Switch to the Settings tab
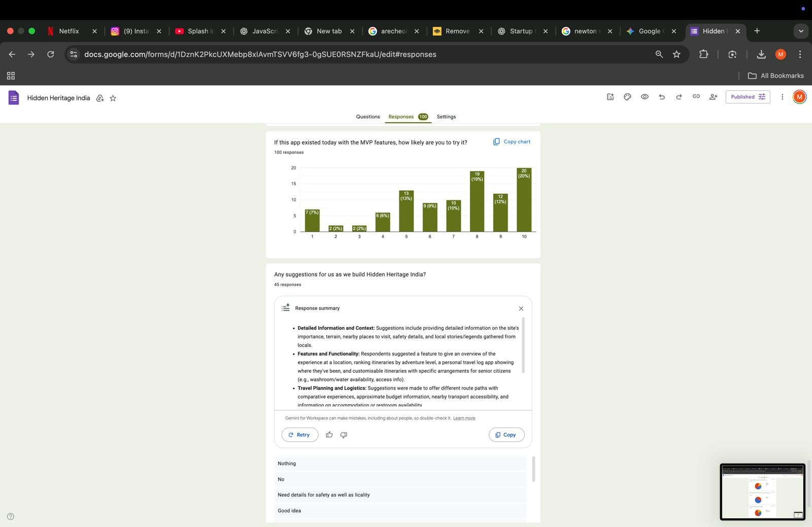Viewport: 812px width, 527px height. pyautogui.click(x=446, y=117)
